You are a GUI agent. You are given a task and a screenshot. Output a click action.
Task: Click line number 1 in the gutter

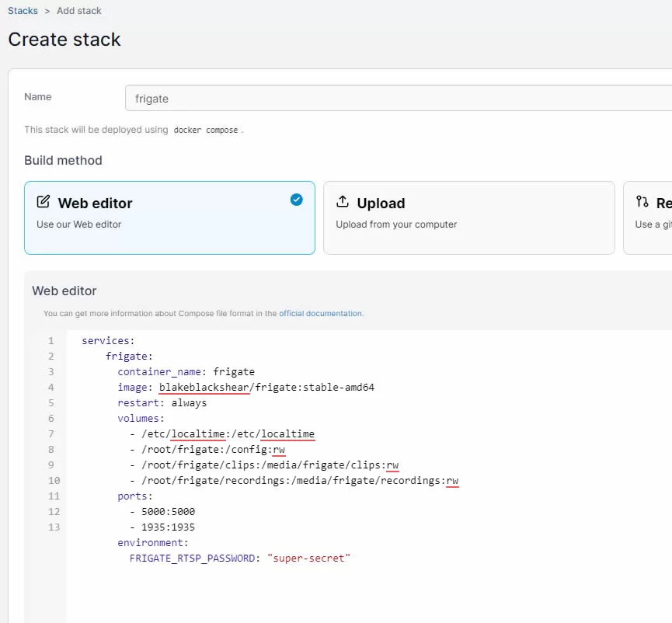point(51,341)
